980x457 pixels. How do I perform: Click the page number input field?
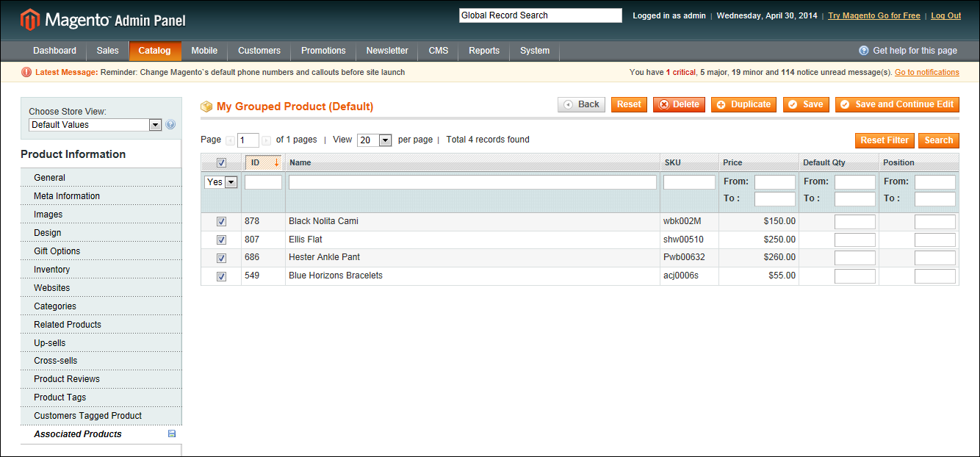(248, 140)
